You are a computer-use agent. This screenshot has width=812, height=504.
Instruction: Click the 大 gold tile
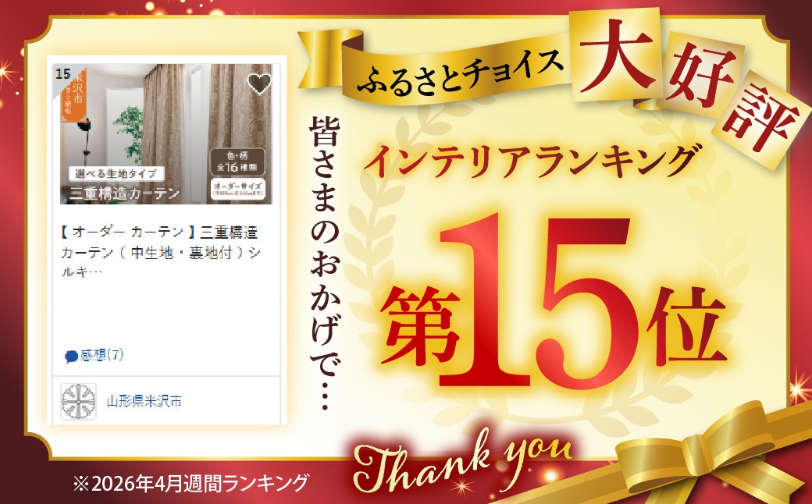pos(616,55)
